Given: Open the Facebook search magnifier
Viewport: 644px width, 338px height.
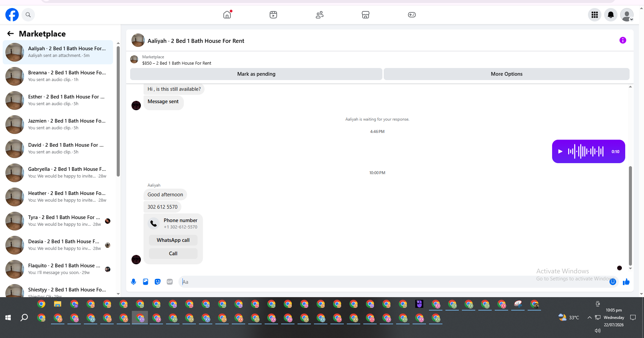Looking at the screenshot, I should [x=28, y=15].
